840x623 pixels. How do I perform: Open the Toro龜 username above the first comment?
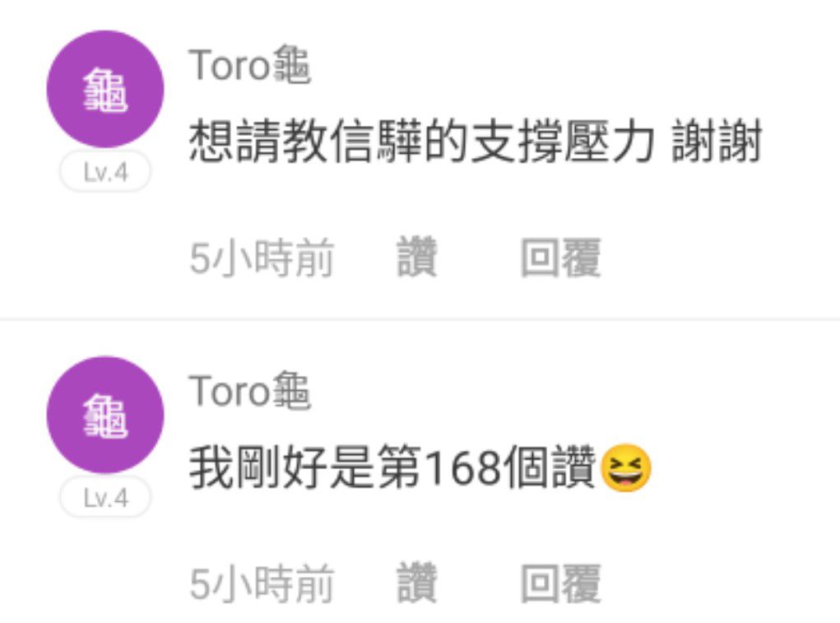click(249, 65)
